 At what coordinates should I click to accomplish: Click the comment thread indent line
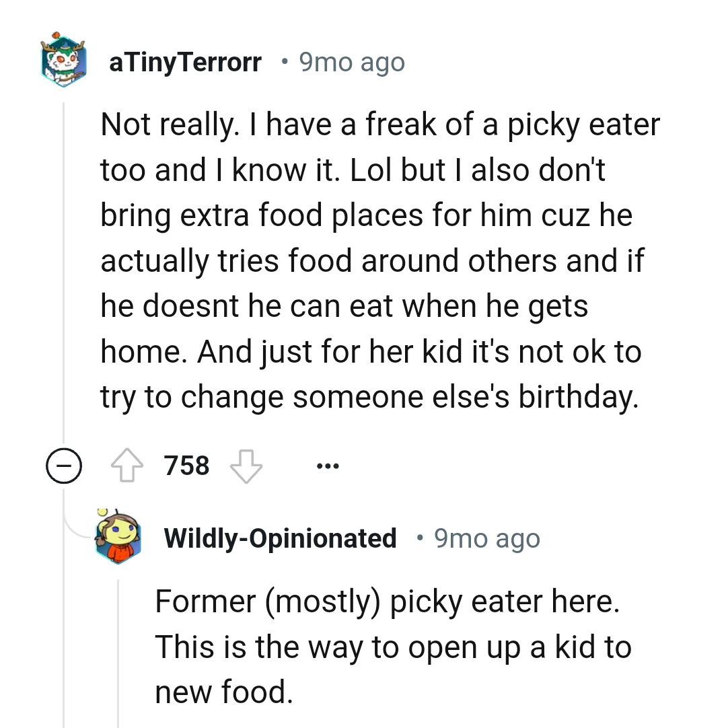(x=64, y=269)
